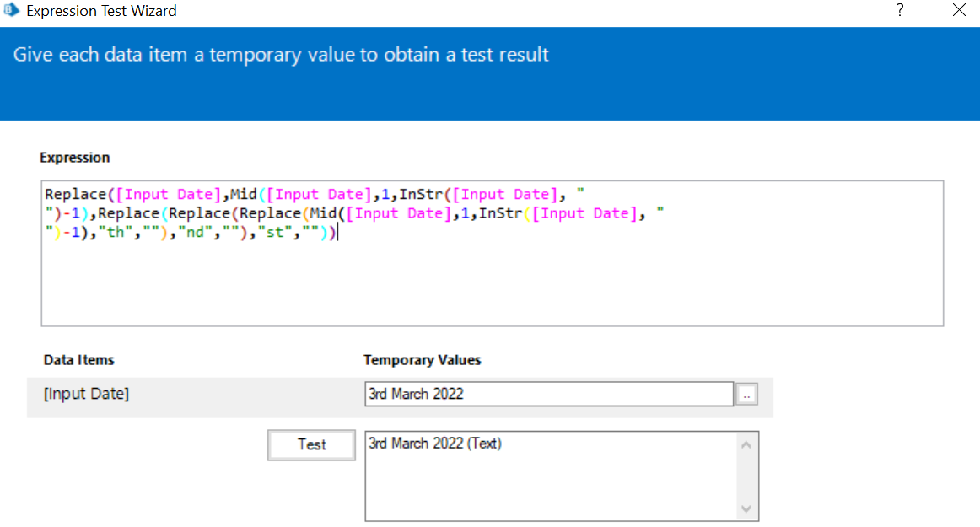980x527 pixels.
Task: Click the Expression label above the editor
Action: click(x=74, y=157)
